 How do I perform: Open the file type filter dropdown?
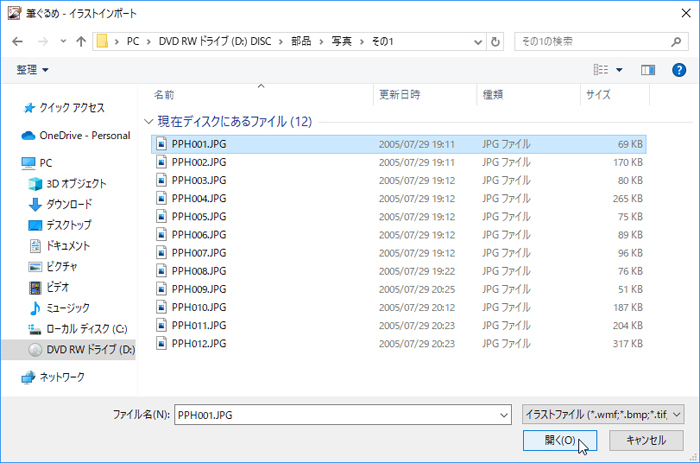(x=603, y=412)
